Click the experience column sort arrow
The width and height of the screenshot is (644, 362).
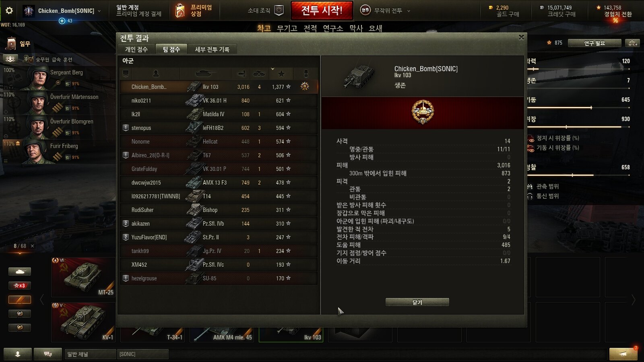pyautogui.click(x=272, y=69)
